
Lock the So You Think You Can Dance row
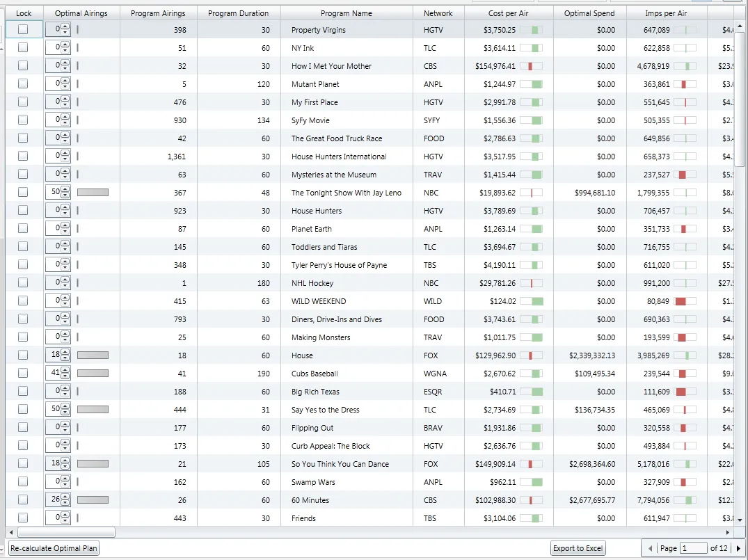[23, 463]
